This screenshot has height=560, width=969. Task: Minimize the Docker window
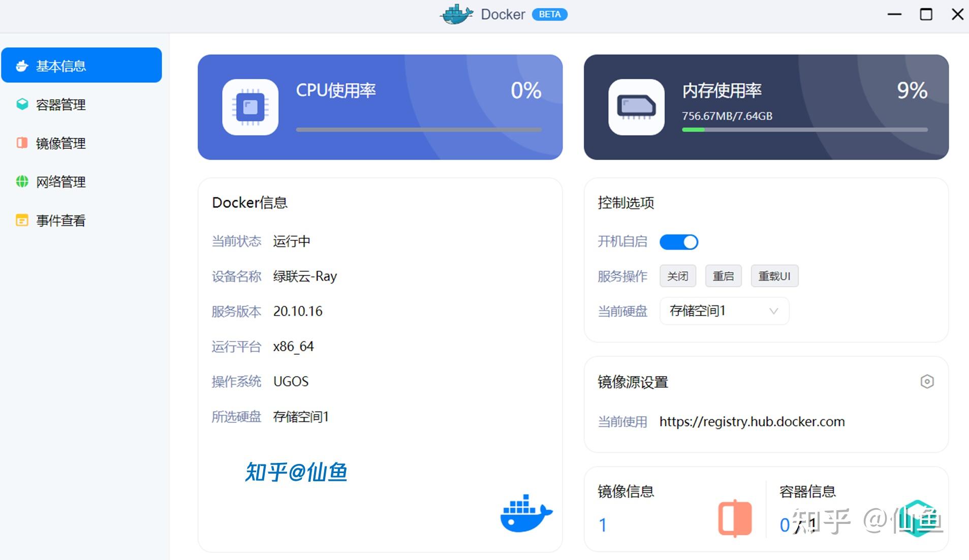coord(894,14)
